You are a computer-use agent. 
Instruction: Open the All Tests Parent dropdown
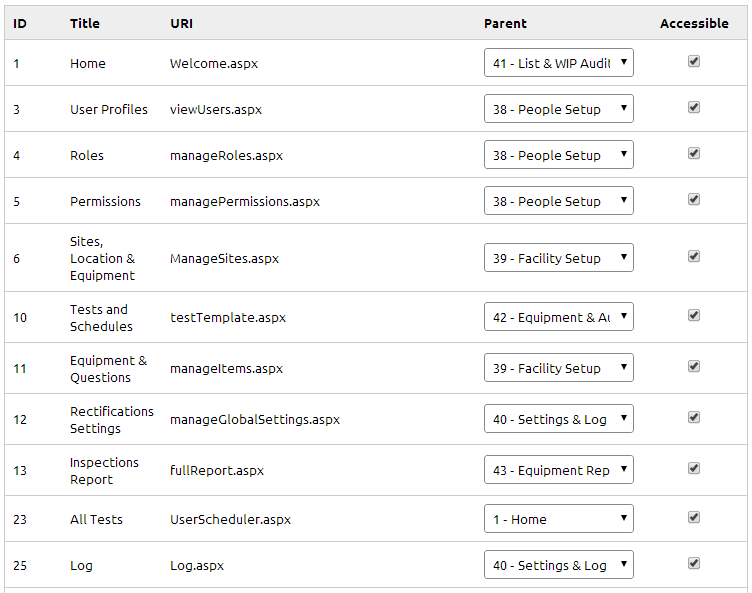coord(558,519)
